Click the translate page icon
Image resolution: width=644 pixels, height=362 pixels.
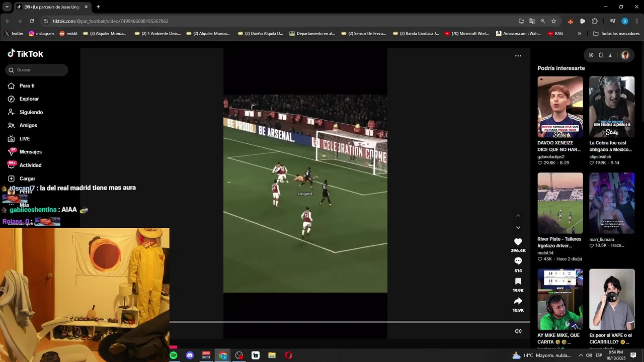(532, 21)
